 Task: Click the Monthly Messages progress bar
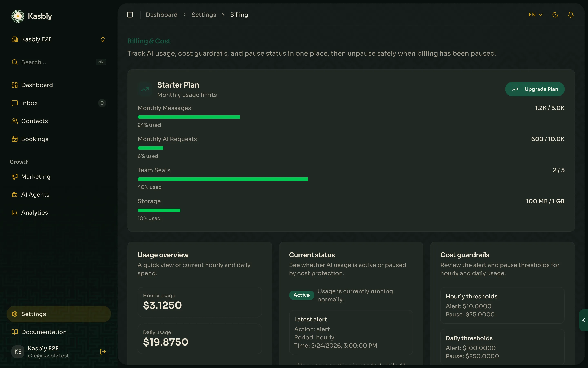pos(351,117)
